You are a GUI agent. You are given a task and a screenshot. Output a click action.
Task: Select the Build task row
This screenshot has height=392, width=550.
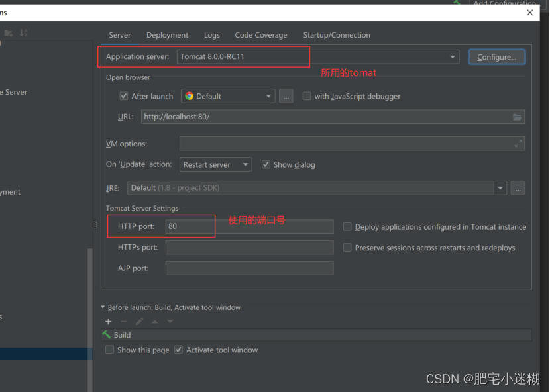[x=316, y=335]
